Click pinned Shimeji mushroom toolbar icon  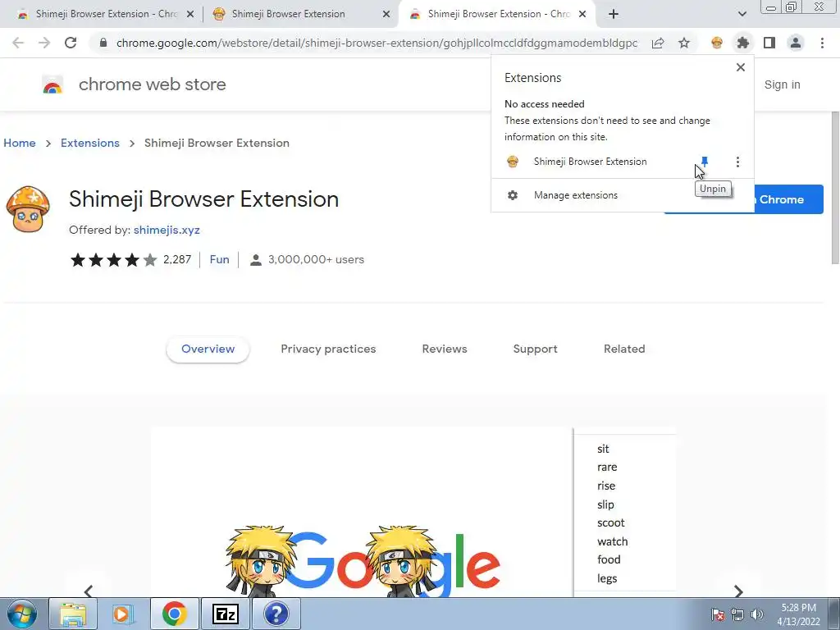(x=716, y=43)
